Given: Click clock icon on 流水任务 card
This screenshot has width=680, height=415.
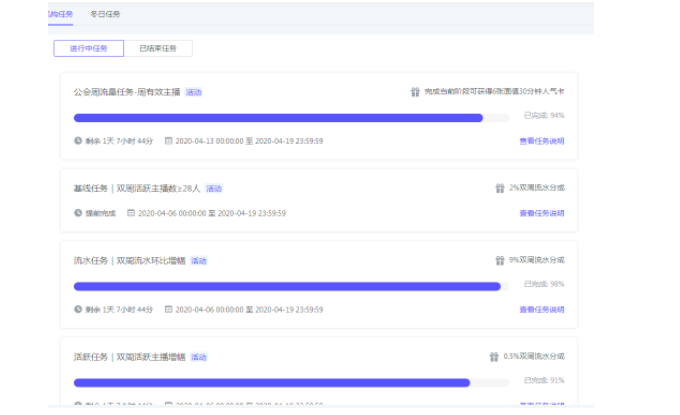Looking at the screenshot, I should point(78,310).
